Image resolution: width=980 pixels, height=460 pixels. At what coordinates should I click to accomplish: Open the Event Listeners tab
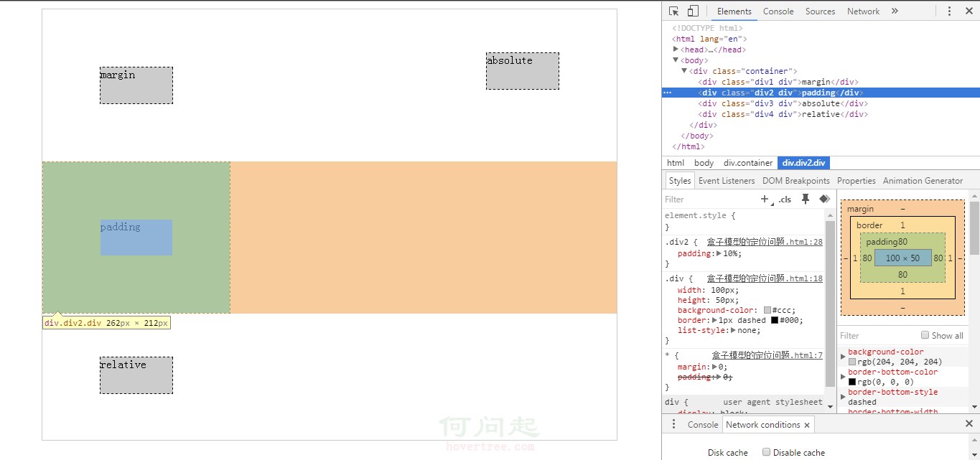(x=727, y=181)
